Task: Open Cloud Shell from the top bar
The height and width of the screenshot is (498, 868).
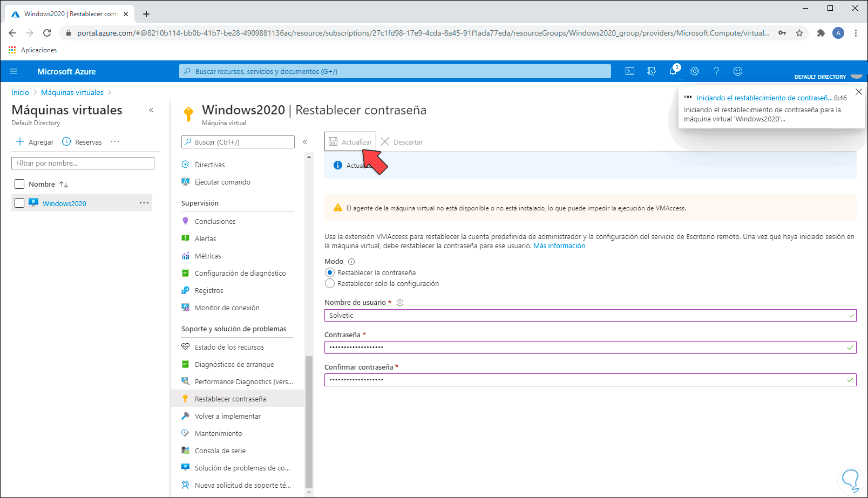Action: (630, 71)
